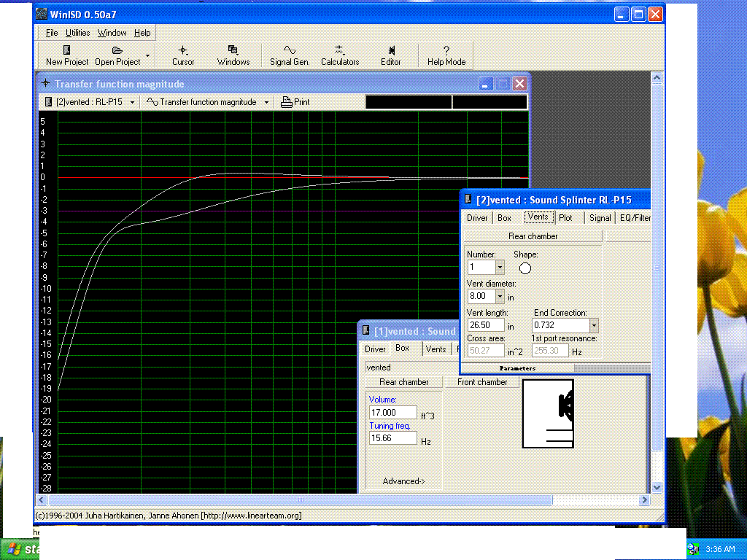The image size is (747, 560).
Task: Click the system tray clock showing 3:36 AM
Action: point(720,550)
